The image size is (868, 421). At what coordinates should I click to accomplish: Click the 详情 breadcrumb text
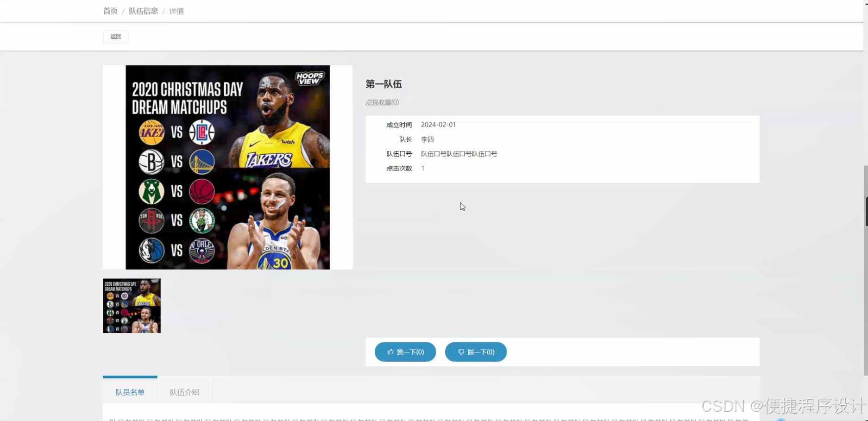tap(176, 11)
